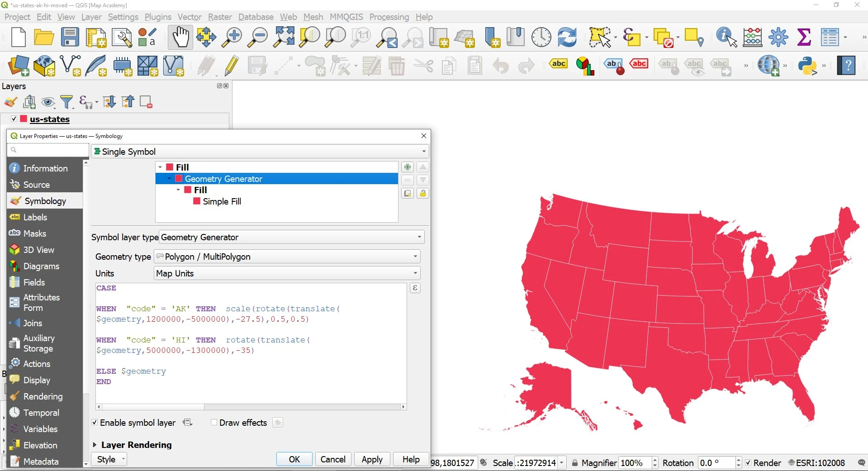Switch to the Labels tab
The image size is (868, 471).
[35, 217]
